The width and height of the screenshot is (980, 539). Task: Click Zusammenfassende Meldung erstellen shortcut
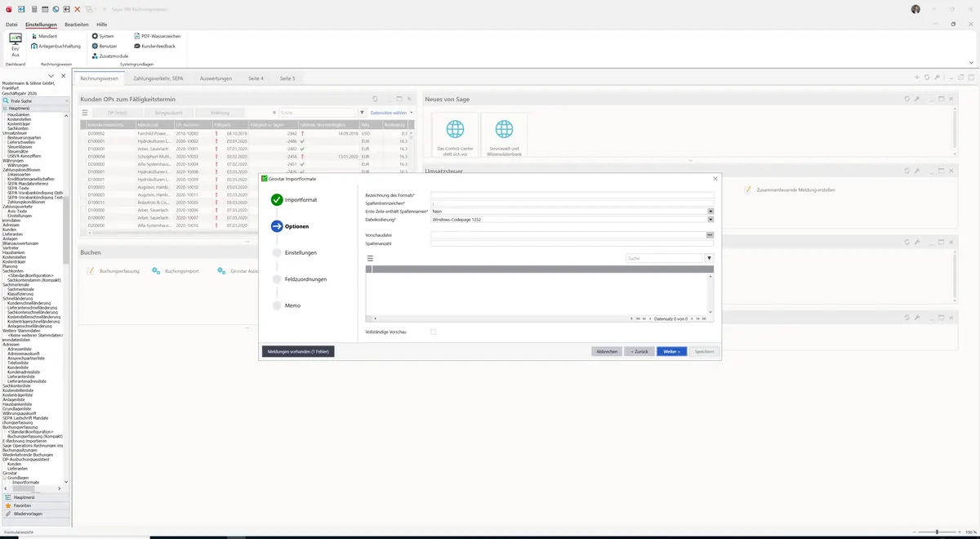click(790, 189)
